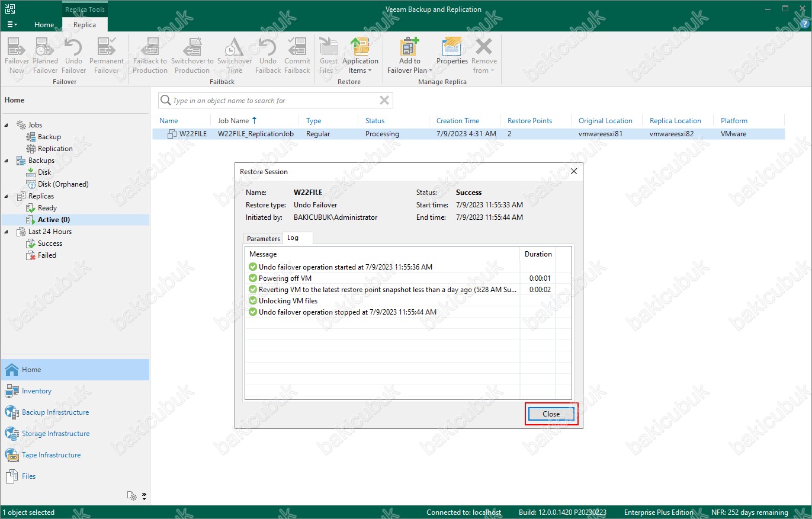Sort by Name column header
Screen dimensions: 812x519
point(169,121)
